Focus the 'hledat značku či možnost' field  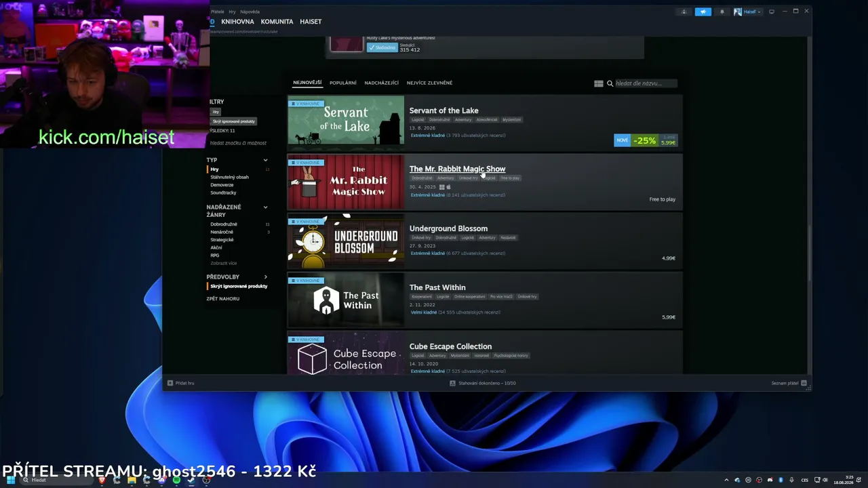(x=238, y=143)
